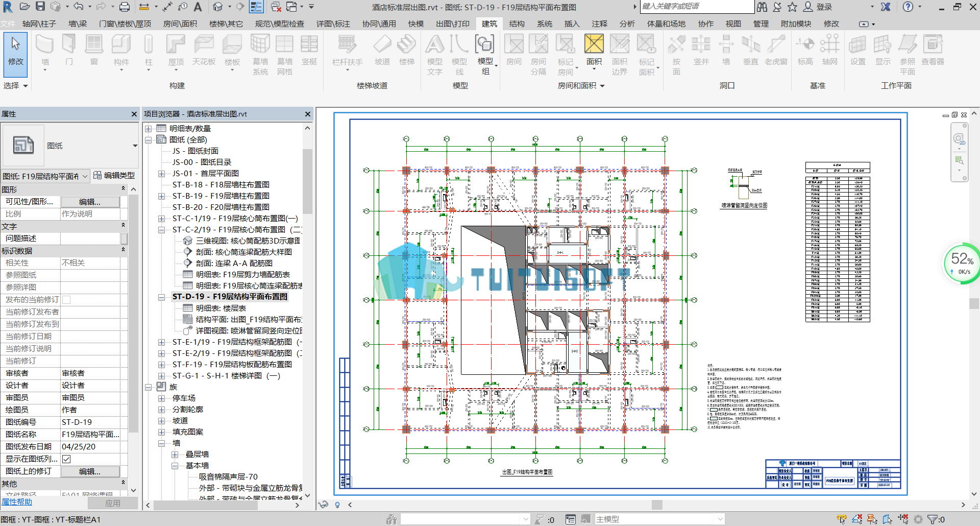Collapse the ST-C-2/19 sheet node
Image resolution: width=980 pixels, height=526 pixels.
coord(162,230)
